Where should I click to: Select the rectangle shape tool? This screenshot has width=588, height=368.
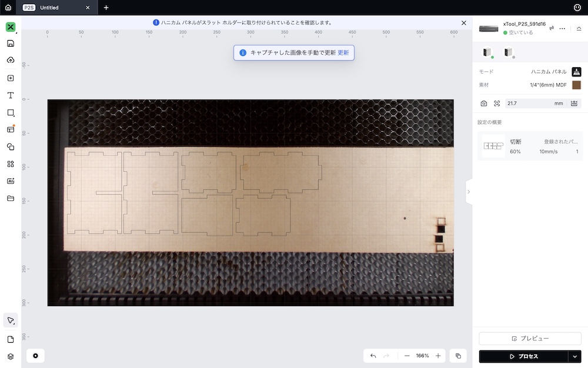[11, 112]
